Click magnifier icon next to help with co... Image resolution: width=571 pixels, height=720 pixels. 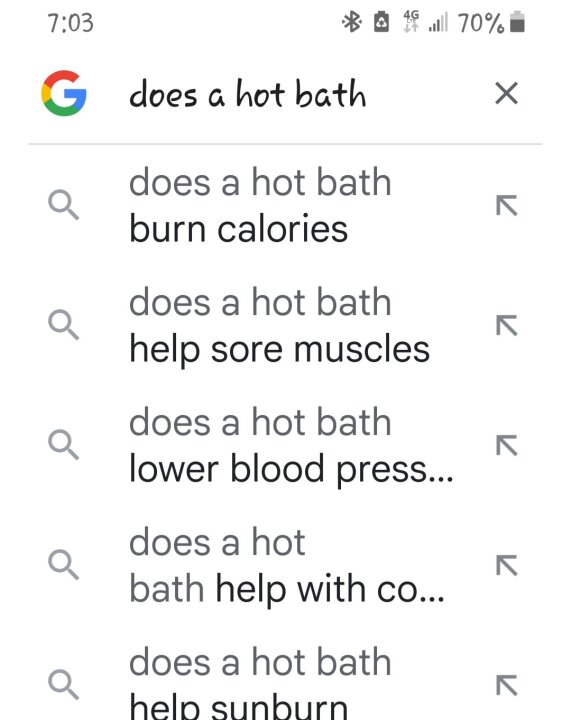[64, 565]
